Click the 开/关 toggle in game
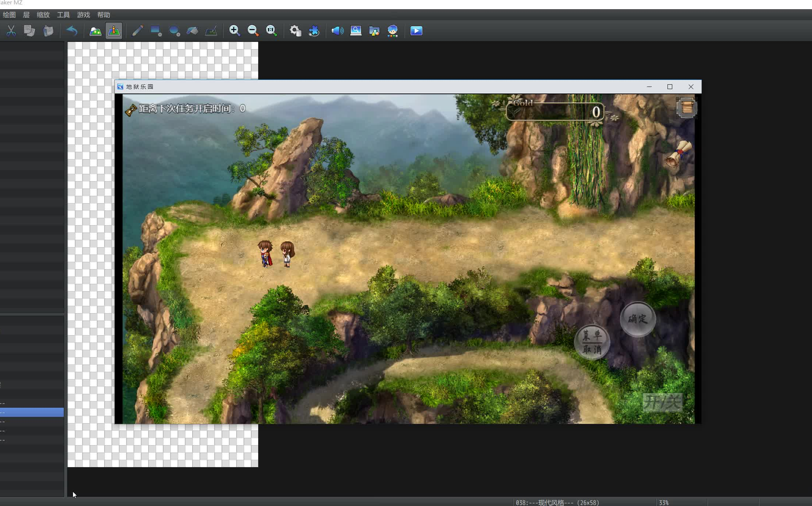812x506 pixels. (x=662, y=402)
